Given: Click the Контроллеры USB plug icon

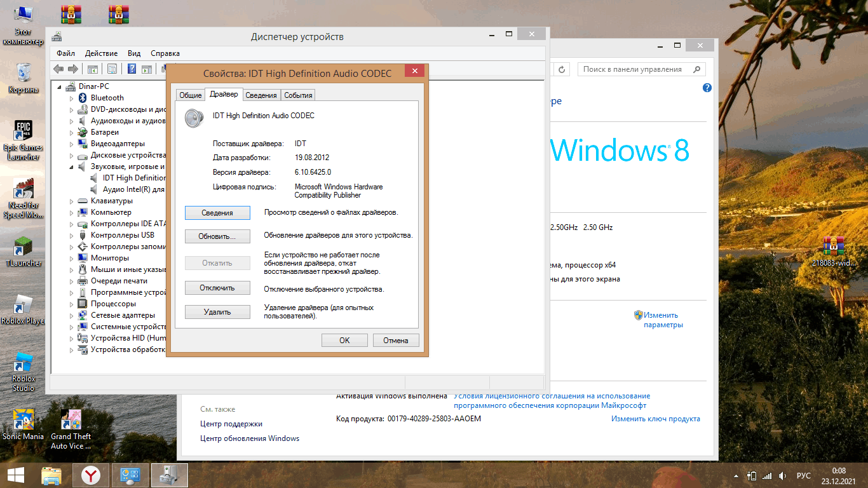Looking at the screenshot, I should point(82,235).
